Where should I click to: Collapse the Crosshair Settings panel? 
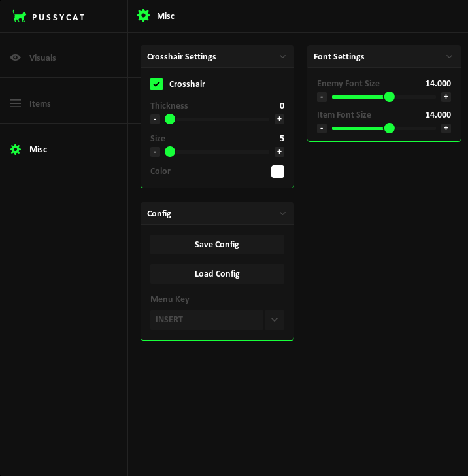tap(282, 56)
